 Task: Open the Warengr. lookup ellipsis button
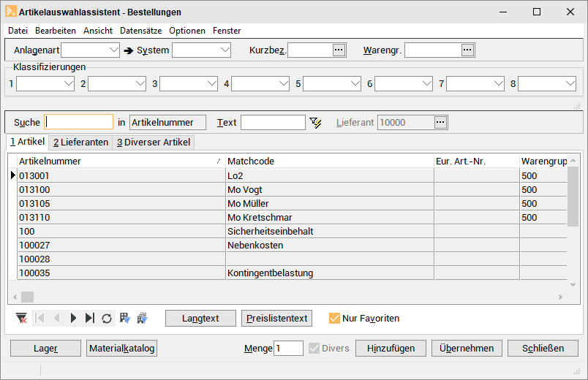(x=467, y=50)
